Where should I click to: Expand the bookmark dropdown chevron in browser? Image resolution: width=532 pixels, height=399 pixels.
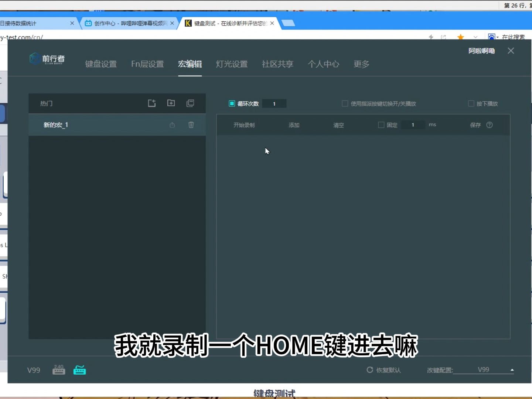pos(475,37)
